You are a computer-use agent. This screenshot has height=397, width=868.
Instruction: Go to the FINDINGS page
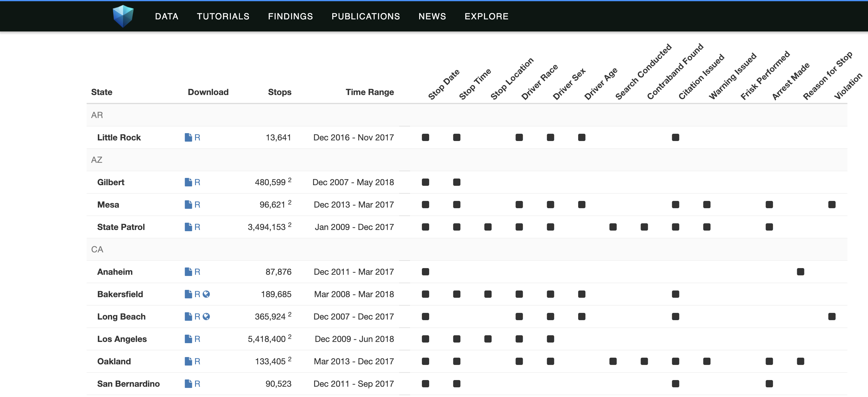point(290,16)
